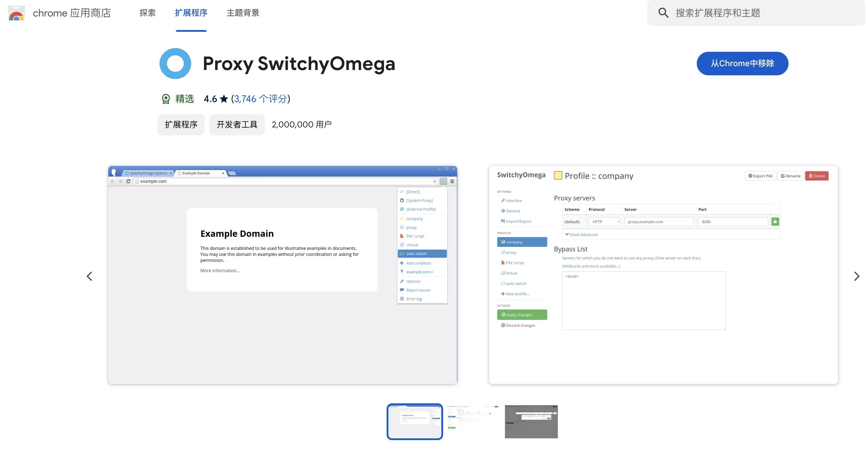868x456 pixels.
Task: Click the 精选 featured badge icon
Action: [x=165, y=99]
